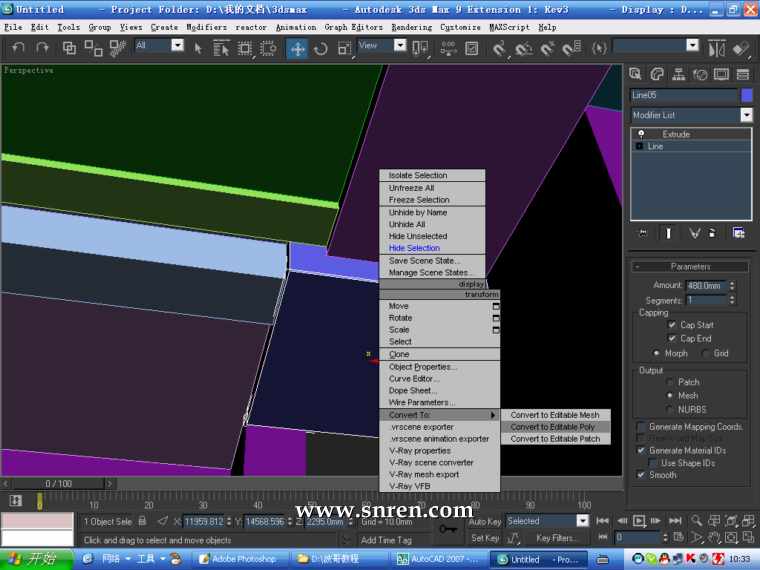Choose Convert to Editable Poly

552,427
